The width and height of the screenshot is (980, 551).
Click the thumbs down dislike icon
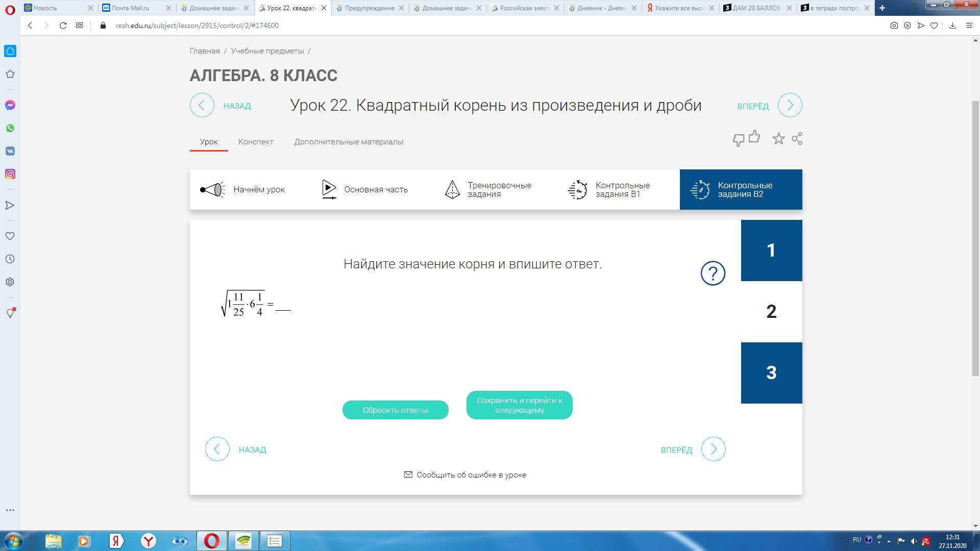click(738, 140)
